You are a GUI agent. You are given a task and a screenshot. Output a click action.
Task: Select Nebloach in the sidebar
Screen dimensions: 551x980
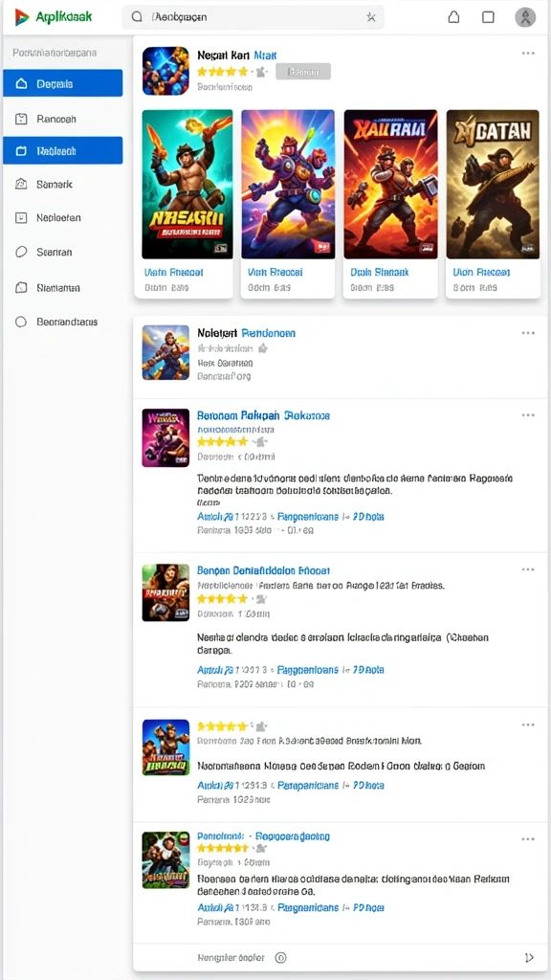point(62,150)
